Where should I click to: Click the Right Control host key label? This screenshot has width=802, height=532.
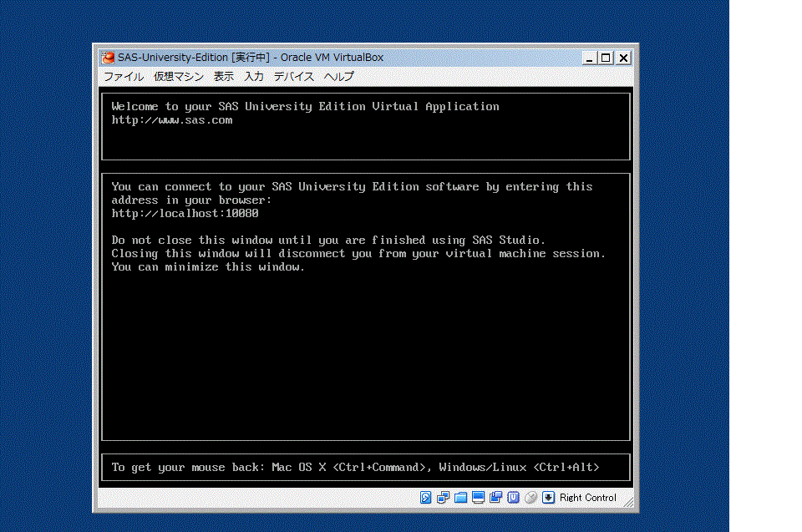pos(587,497)
